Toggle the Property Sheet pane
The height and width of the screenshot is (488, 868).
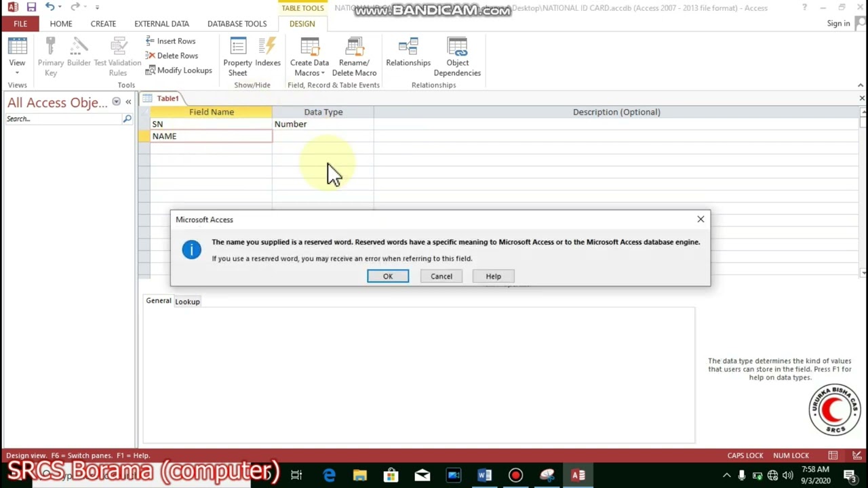[x=237, y=57]
